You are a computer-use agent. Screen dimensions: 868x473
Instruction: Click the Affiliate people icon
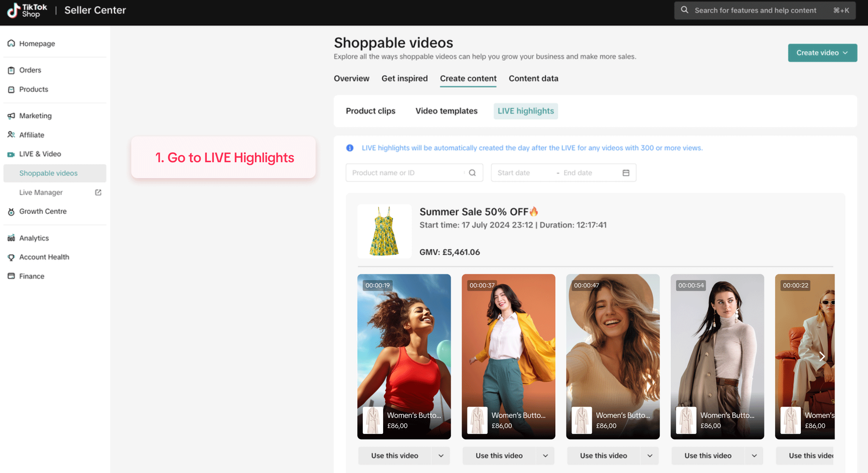tap(11, 135)
